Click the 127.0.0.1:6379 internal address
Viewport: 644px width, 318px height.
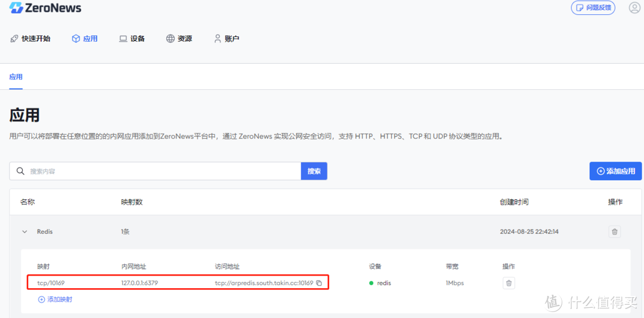140,283
